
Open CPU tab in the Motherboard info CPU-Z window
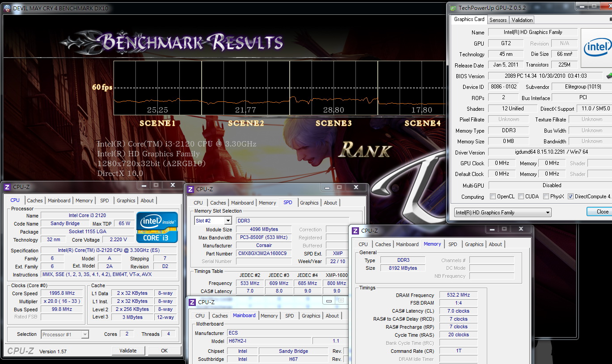pos(200,316)
